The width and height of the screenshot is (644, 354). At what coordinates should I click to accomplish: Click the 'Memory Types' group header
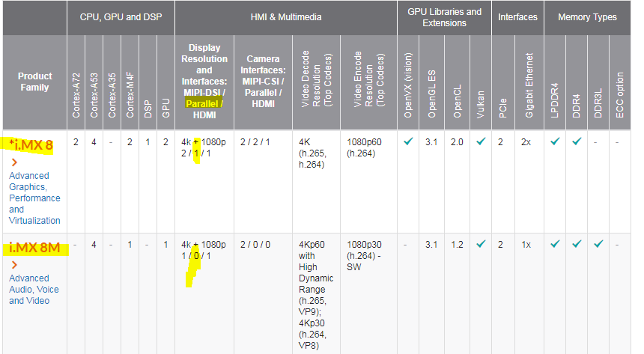tap(587, 17)
